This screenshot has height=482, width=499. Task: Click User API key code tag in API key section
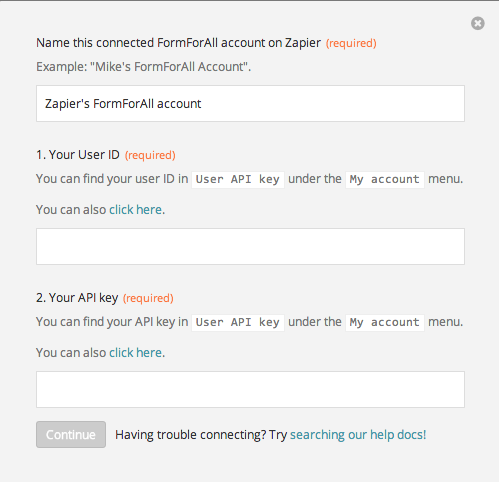pyautogui.click(x=238, y=322)
